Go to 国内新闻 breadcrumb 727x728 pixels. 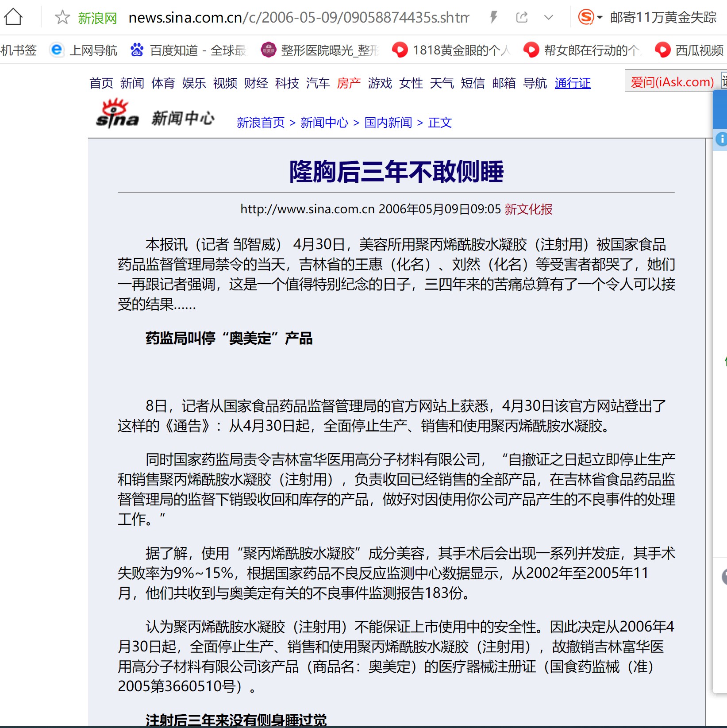388,122
